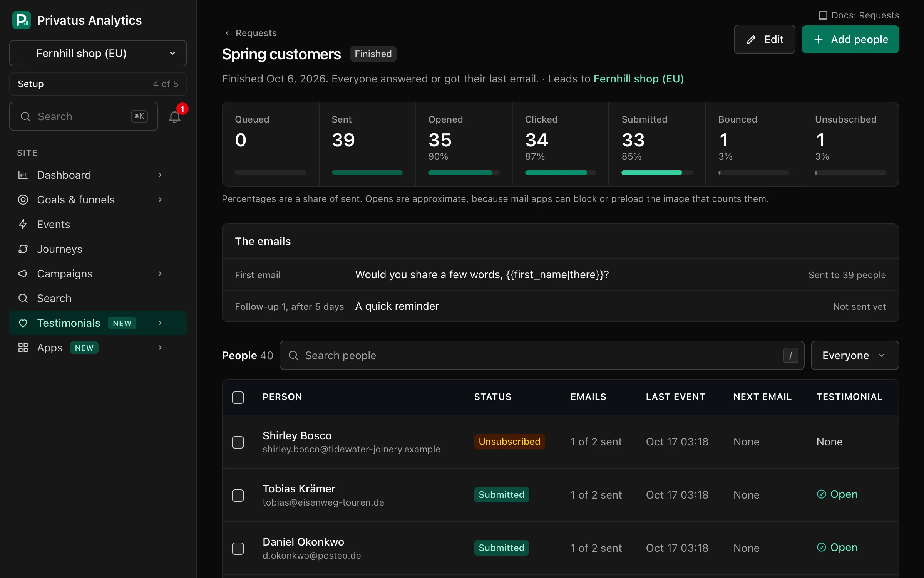The image size is (924, 578).
Task: Click the back chevron beside Requests
Action: click(227, 33)
